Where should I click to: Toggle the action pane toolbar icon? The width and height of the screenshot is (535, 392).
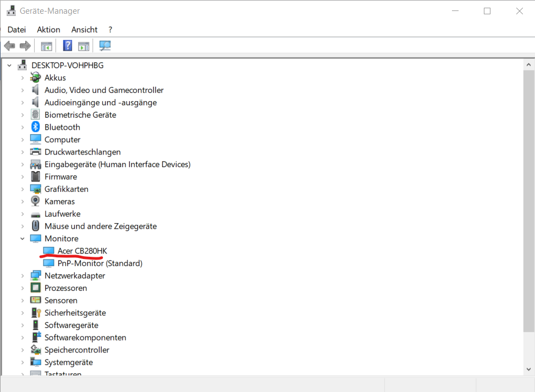pos(84,46)
